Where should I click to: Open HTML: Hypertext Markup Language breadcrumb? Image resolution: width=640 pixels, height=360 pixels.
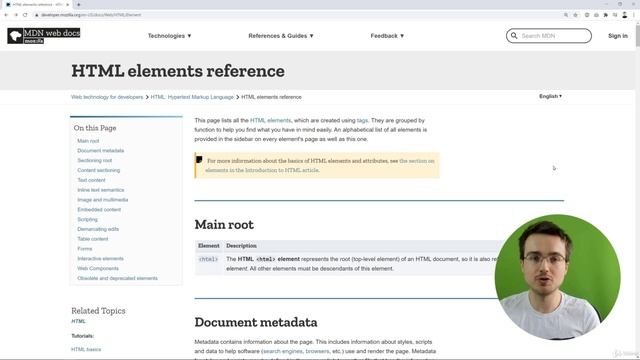pos(192,97)
